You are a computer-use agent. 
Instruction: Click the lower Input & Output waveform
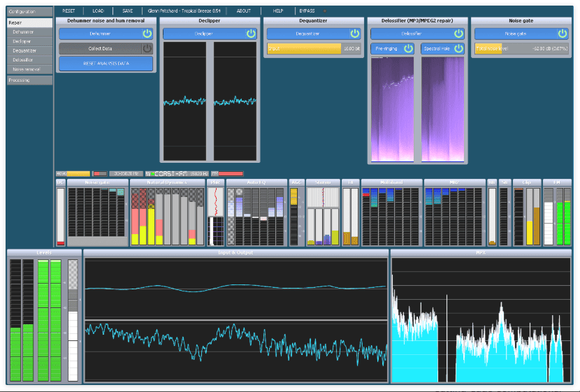pyautogui.click(x=236, y=351)
